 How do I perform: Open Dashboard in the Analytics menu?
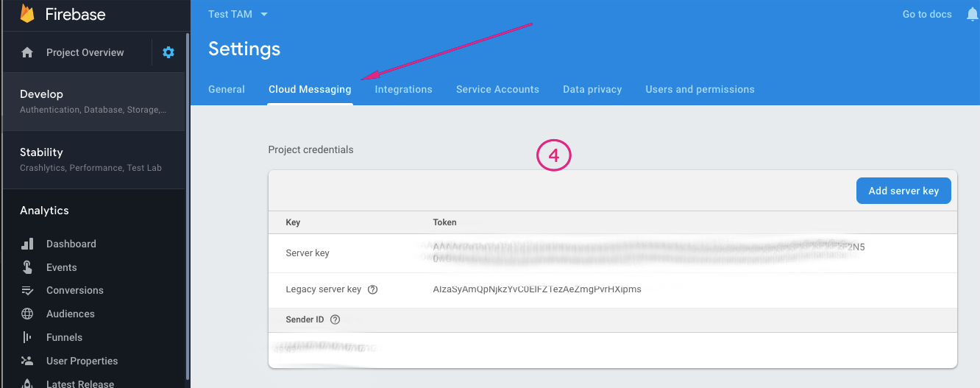tap(71, 244)
